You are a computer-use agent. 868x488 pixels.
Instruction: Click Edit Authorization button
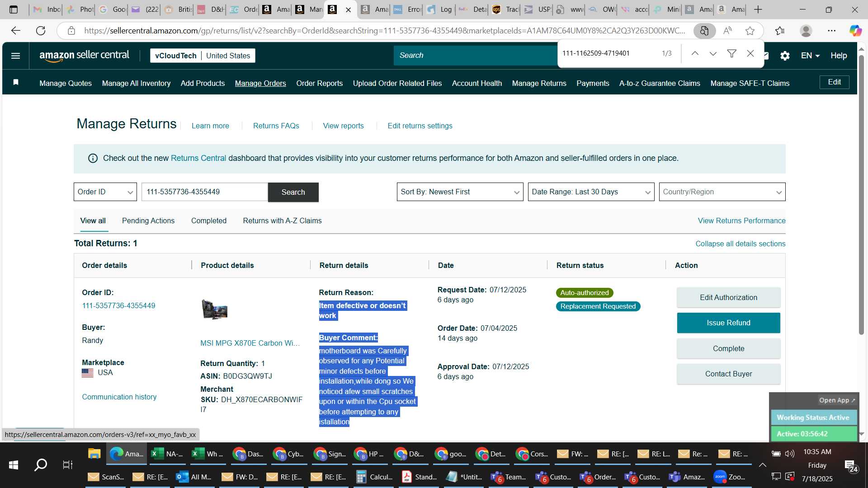pos(728,297)
